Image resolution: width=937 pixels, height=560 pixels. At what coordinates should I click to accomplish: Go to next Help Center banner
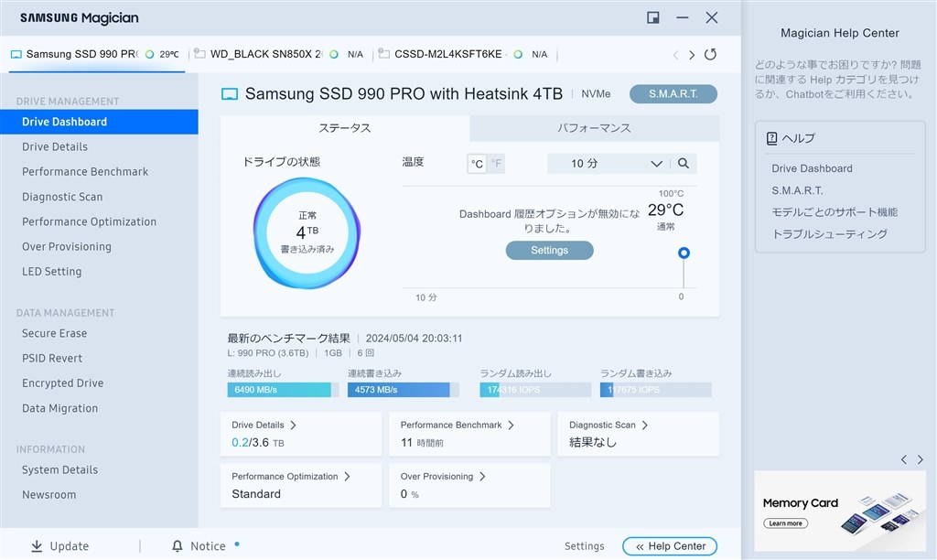coord(921,459)
